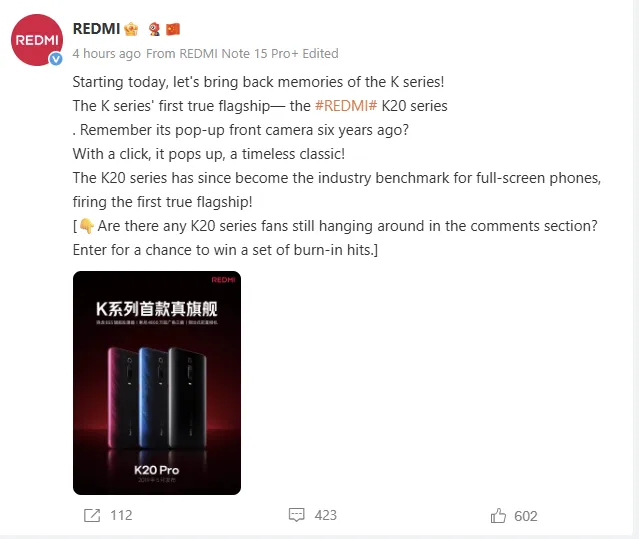Click the repost share icon
The height and width of the screenshot is (539, 639).
point(92,515)
